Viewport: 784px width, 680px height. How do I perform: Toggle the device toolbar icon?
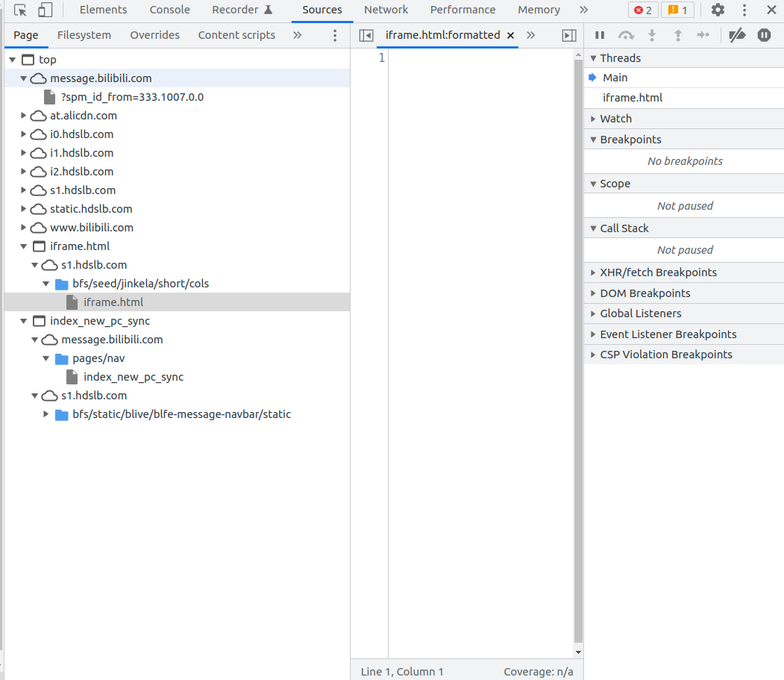(x=46, y=10)
